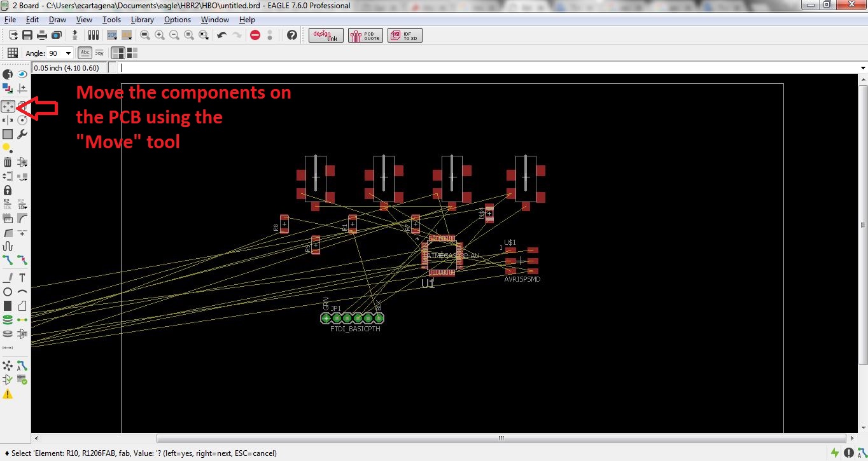Select the Via tool

[8, 320]
